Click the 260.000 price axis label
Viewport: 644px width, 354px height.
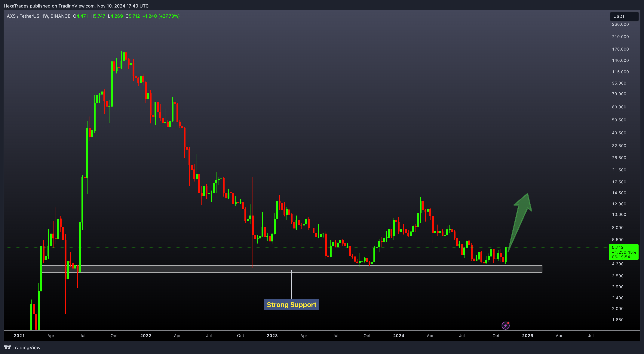click(x=620, y=24)
